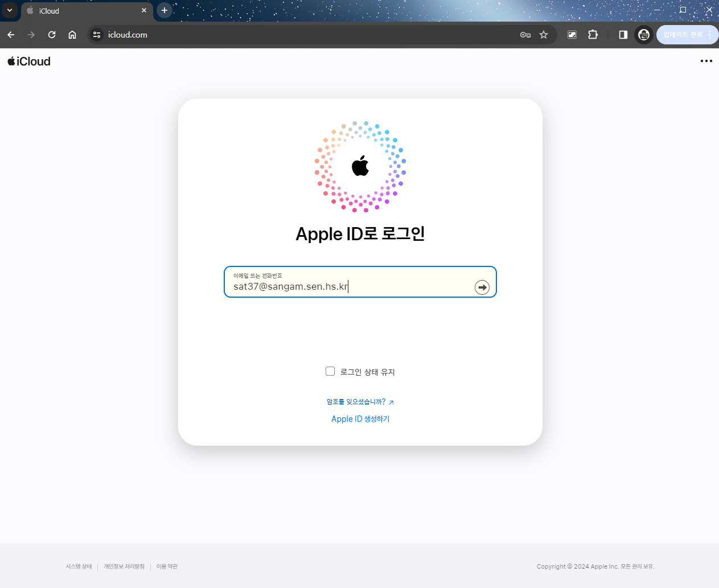
Task: Click the Copyright 2024 Apple Inc. text
Action: coord(595,566)
